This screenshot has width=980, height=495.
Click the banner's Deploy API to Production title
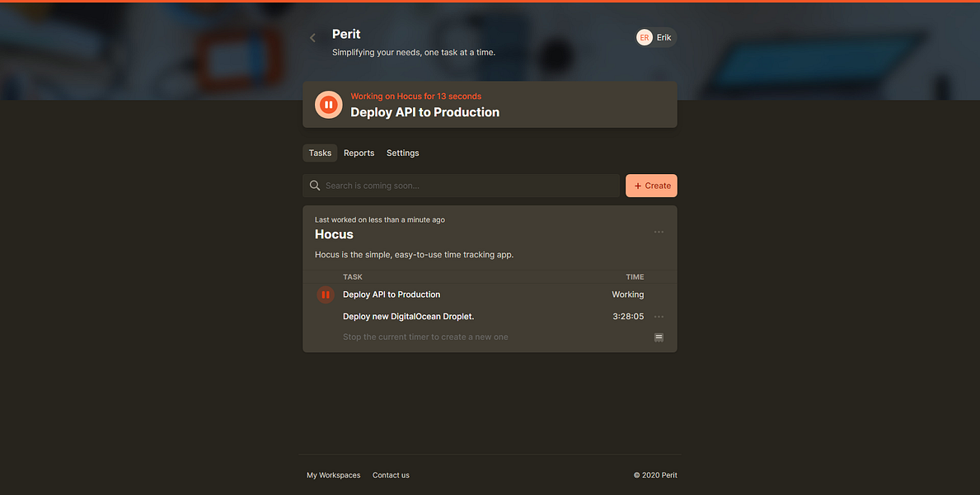pos(424,113)
